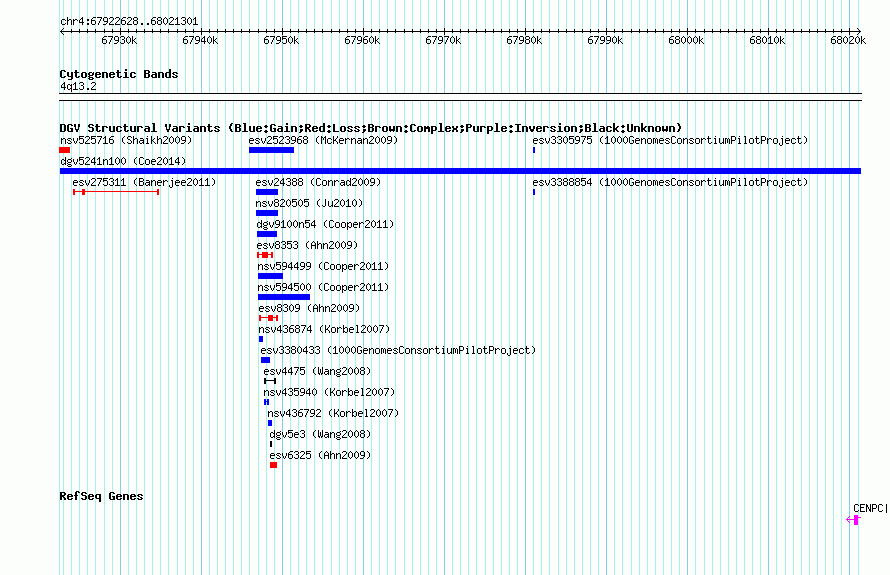
Task: Click the 68020k ruler tick label
Action: (x=848, y=40)
